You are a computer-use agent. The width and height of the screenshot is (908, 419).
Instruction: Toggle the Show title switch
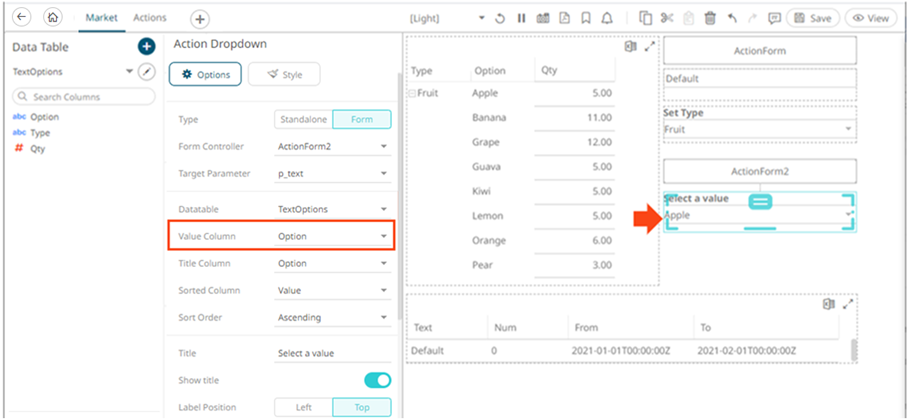click(377, 380)
